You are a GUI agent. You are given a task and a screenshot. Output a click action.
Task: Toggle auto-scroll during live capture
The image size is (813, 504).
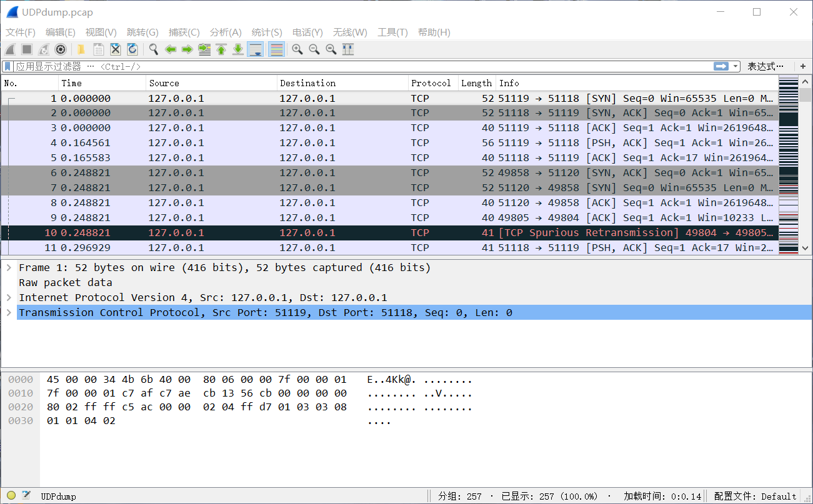[255, 49]
